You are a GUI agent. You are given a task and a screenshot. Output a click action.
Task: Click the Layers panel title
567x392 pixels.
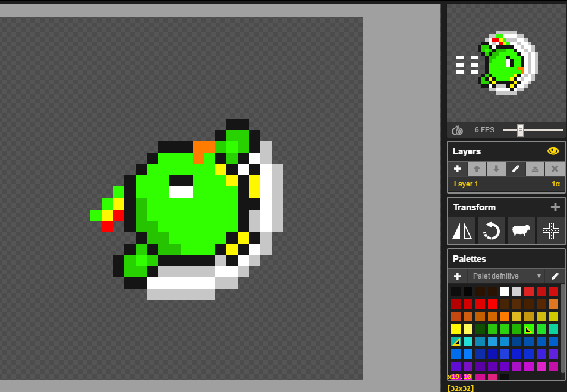467,151
